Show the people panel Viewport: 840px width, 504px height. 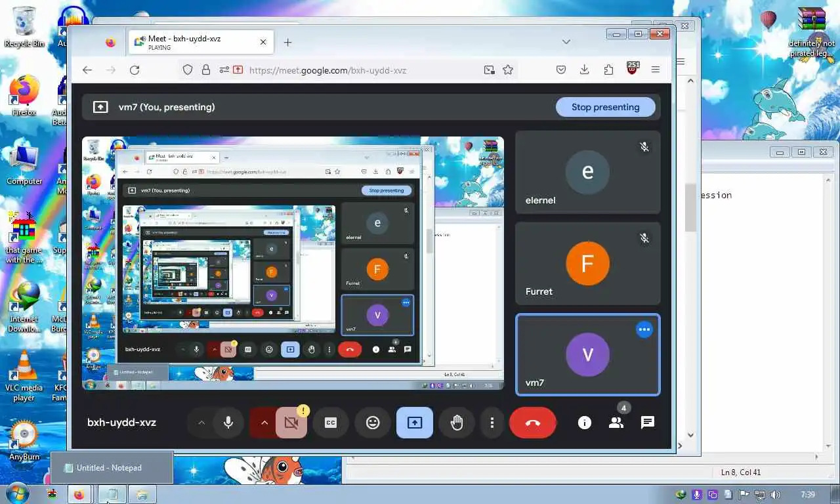pyautogui.click(x=616, y=423)
